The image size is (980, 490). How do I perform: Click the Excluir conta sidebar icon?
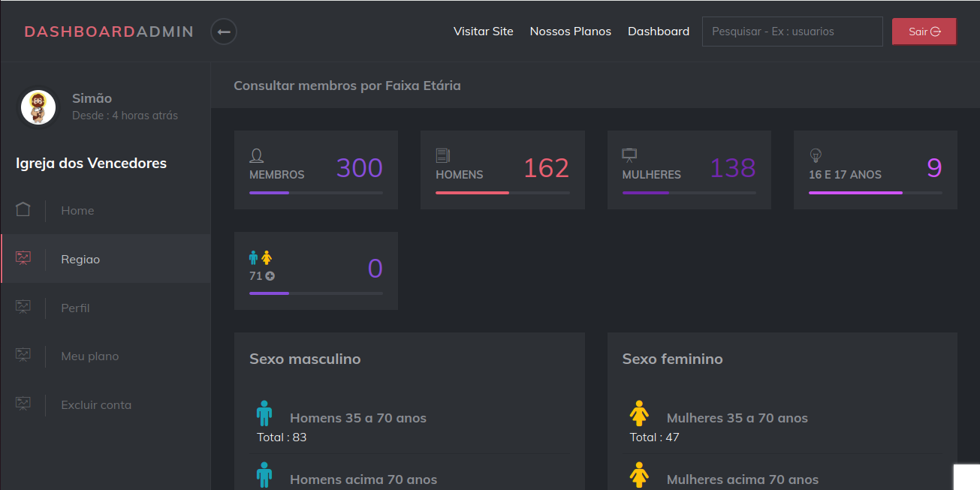point(23,404)
